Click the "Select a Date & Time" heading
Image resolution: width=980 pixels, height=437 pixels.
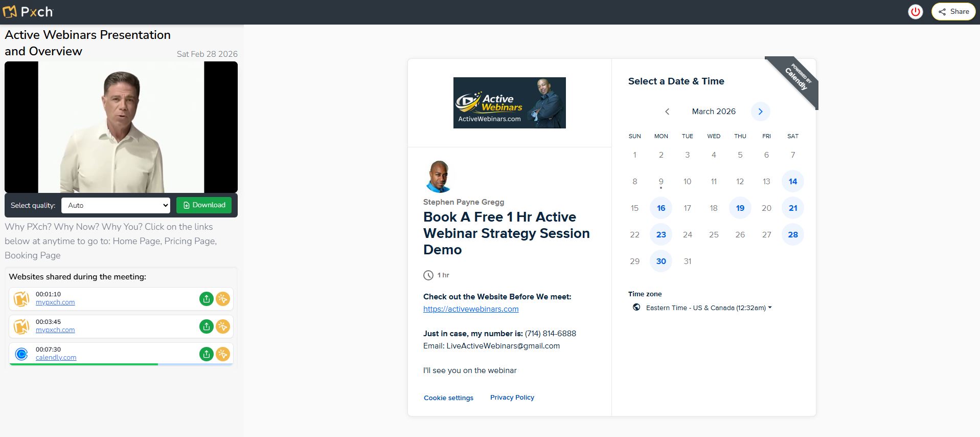[676, 81]
